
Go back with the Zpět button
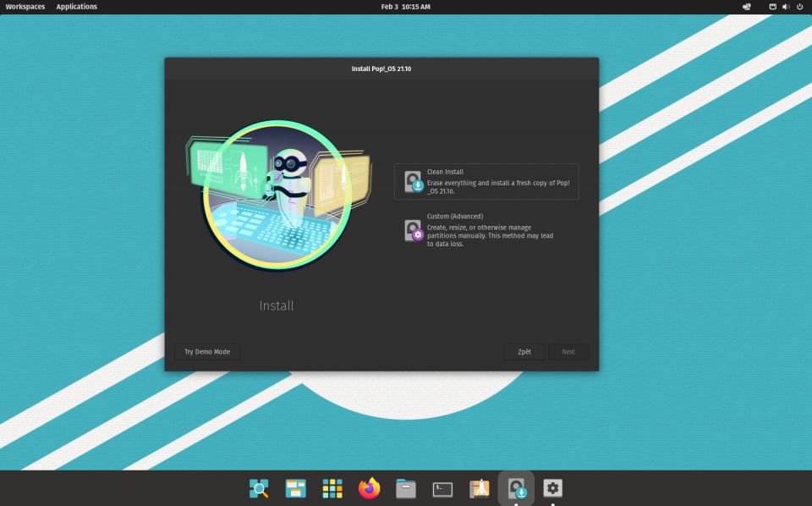(524, 352)
